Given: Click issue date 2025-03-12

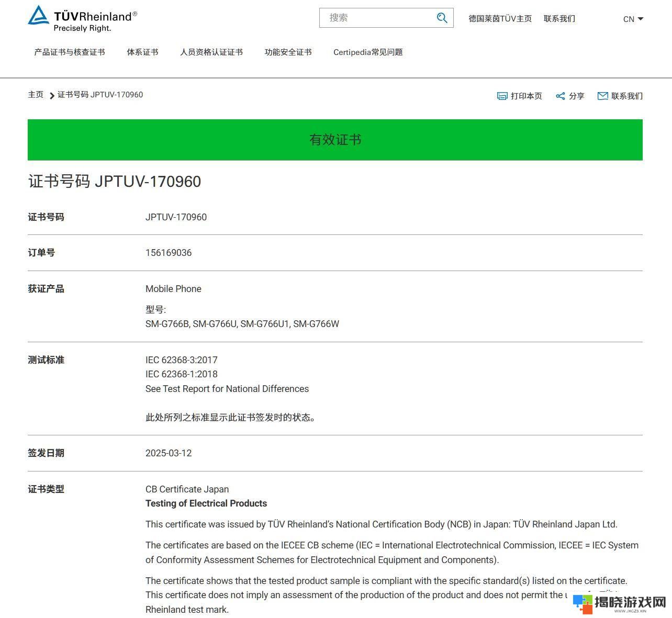Looking at the screenshot, I should (x=169, y=453).
